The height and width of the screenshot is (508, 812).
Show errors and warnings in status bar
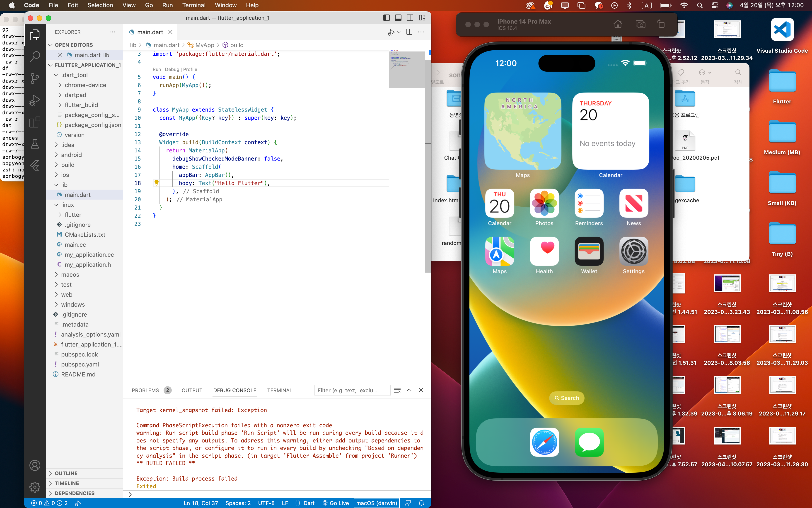pyautogui.click(x=49, y=503)
